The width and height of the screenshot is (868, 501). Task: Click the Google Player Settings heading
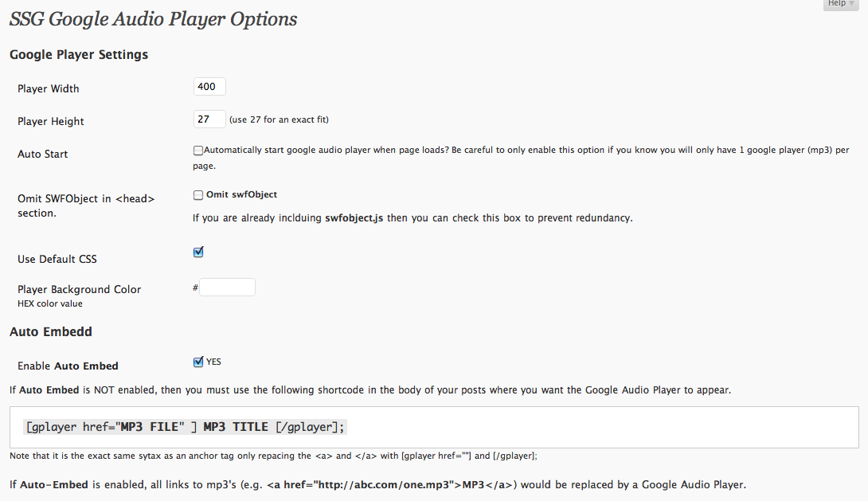(79, 55)
